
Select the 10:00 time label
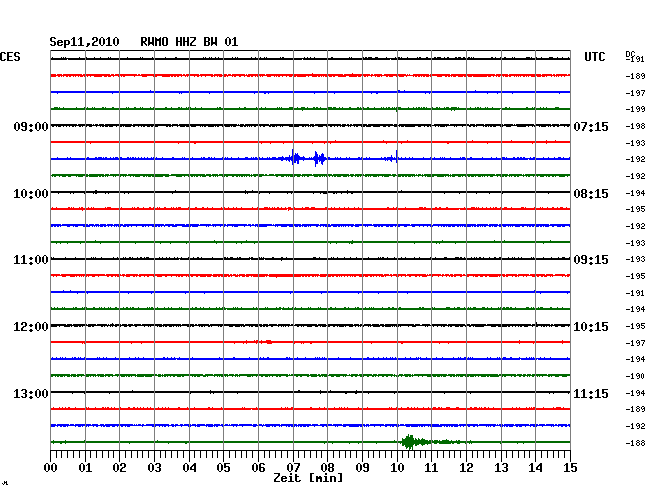[31, 194]
